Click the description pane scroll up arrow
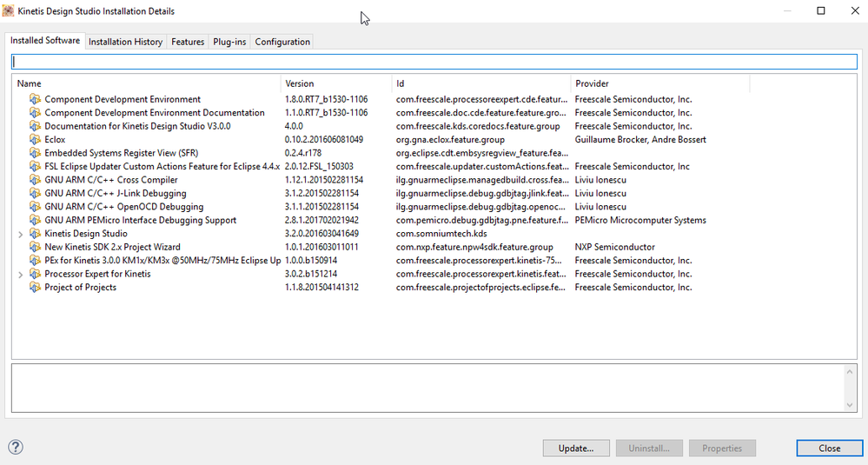 click(850, 372)
